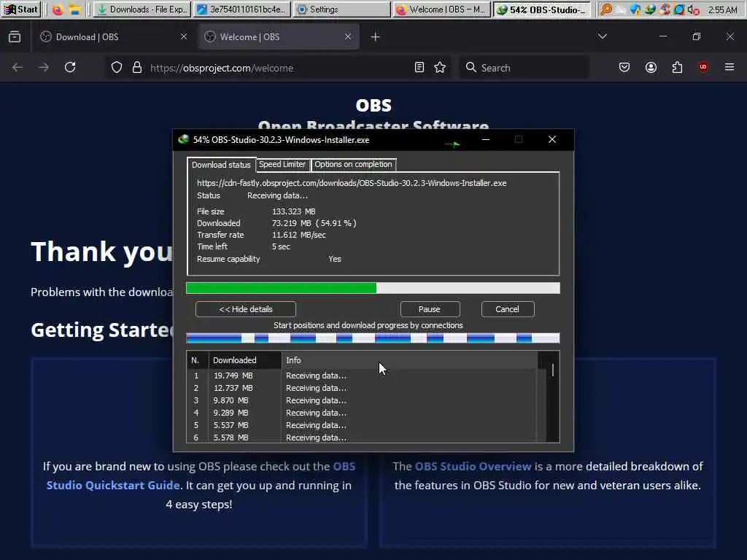The height and width of the screenshot is (560, 747).
Task: Click the Downloaded column header
Action: 245,360
